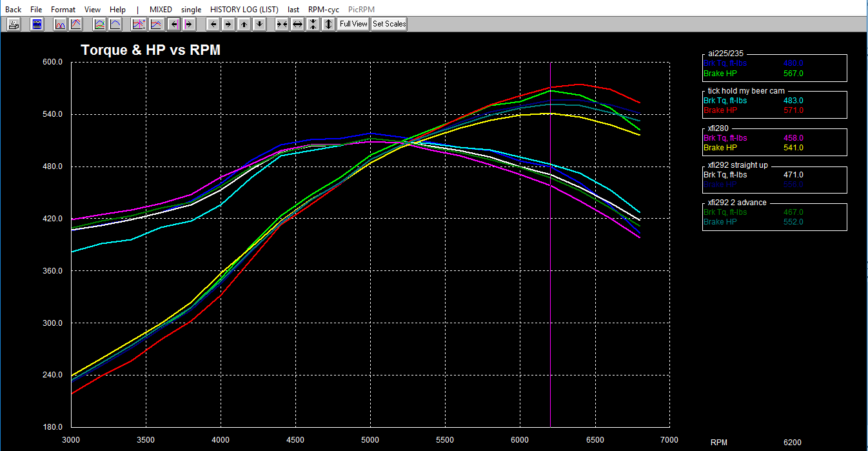The width and height of the screenshot is (868, 451).
Task: Toggle the MIXED graph mode option
Action: coord(161,10)
